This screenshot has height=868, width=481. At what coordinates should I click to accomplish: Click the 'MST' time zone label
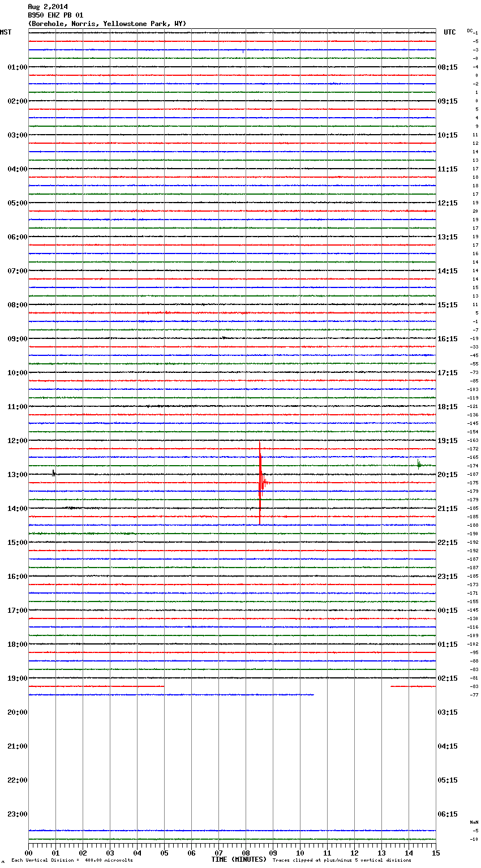point(6,32)
